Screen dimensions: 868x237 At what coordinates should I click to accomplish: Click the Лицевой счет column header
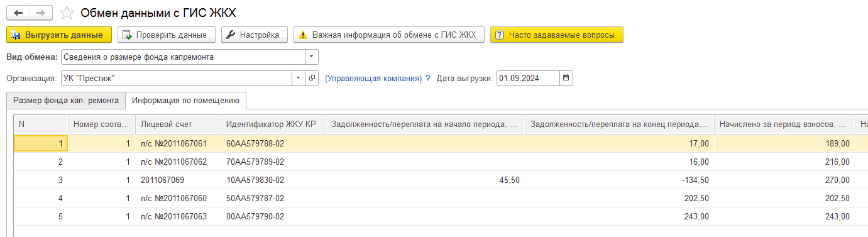click(179, 124)
